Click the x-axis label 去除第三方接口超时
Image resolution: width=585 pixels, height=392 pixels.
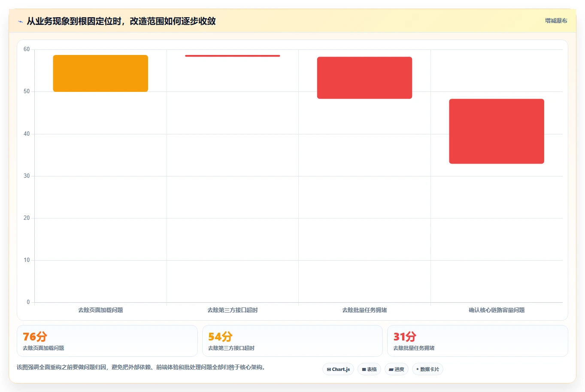[233, 310]
